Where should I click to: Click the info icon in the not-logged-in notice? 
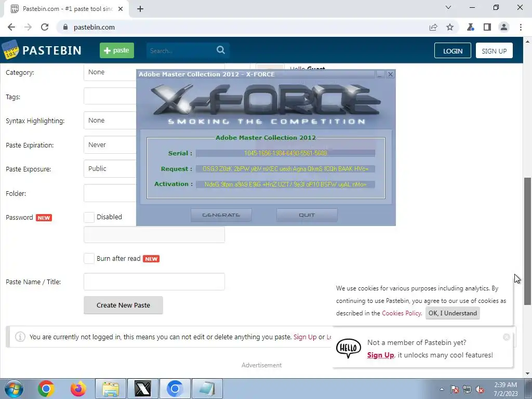pyautogui.click(x=20, y=337)
